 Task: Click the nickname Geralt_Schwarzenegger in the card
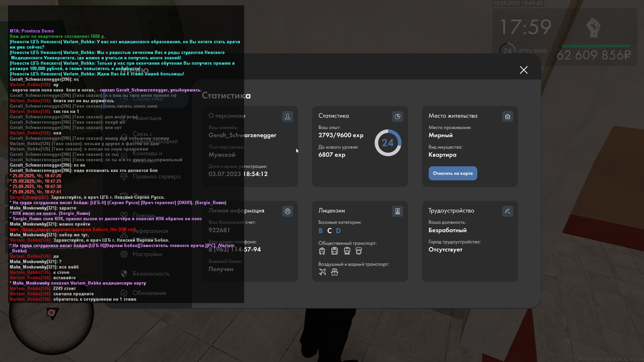click(243, 135)
